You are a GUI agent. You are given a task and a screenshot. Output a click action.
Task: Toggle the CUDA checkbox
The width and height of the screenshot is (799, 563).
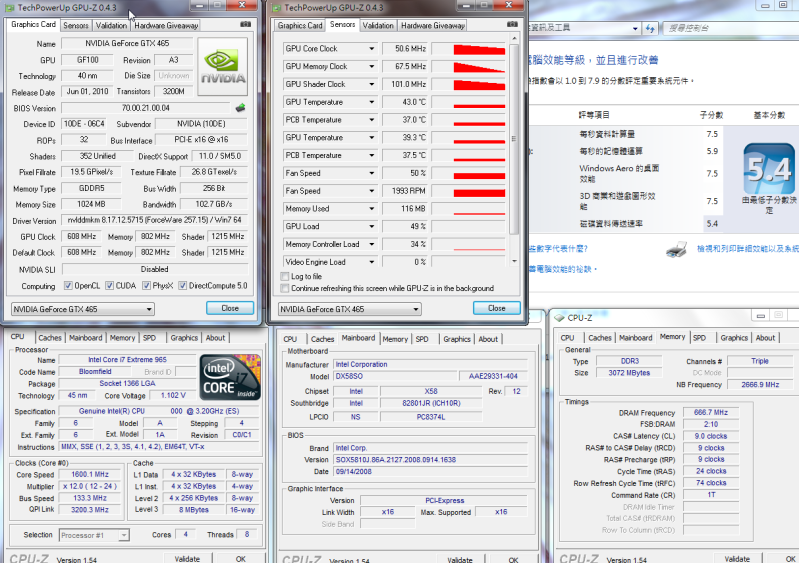(x=110, y=286)
